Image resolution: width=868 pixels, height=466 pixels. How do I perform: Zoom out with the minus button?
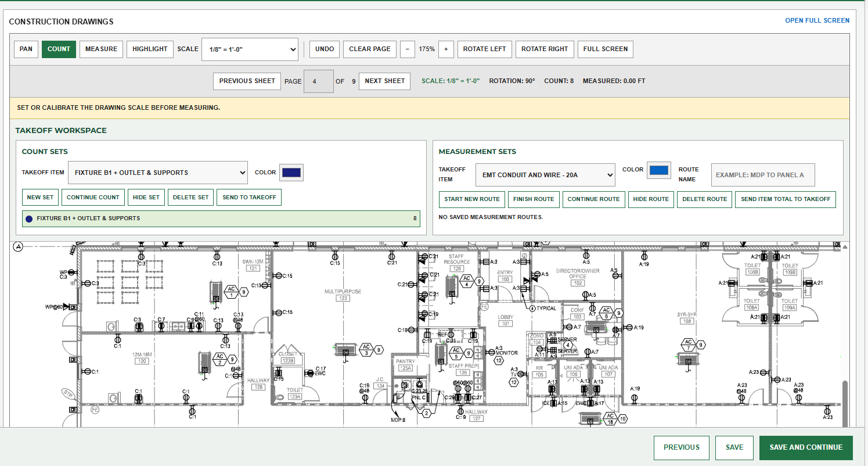coord(407,49)
